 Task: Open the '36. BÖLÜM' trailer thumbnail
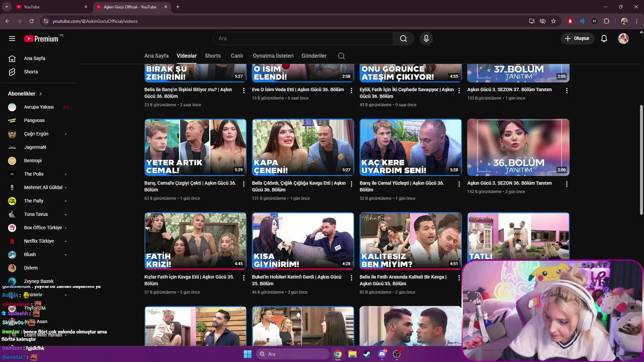[518, 147]
